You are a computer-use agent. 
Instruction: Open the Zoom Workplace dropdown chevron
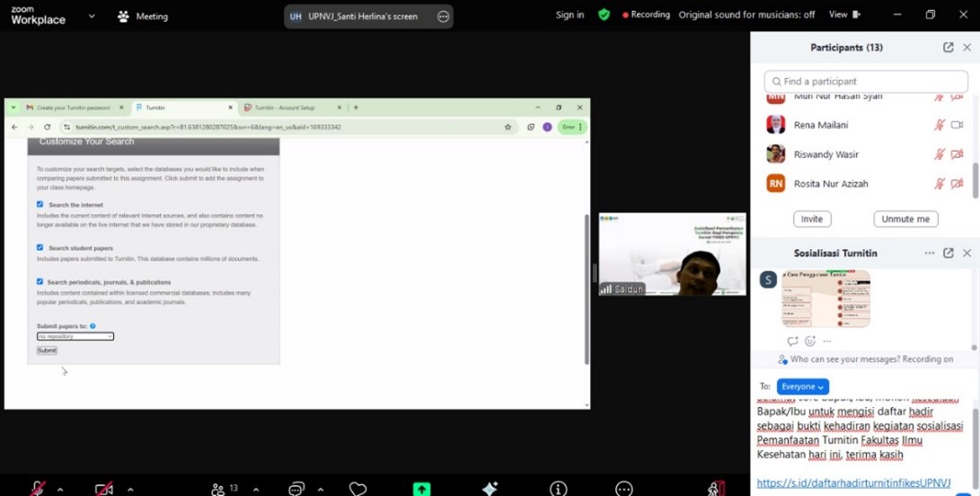(x=92, y=15)
